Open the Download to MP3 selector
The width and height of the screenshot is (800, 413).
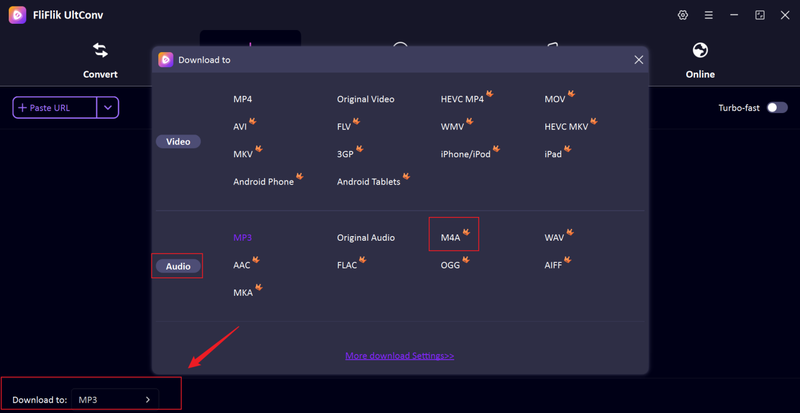[115, 400]
